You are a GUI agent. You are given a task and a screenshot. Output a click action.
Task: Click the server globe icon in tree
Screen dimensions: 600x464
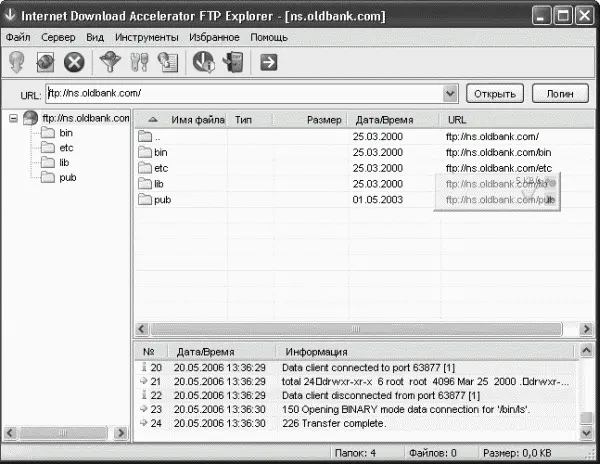click(30, 118)
